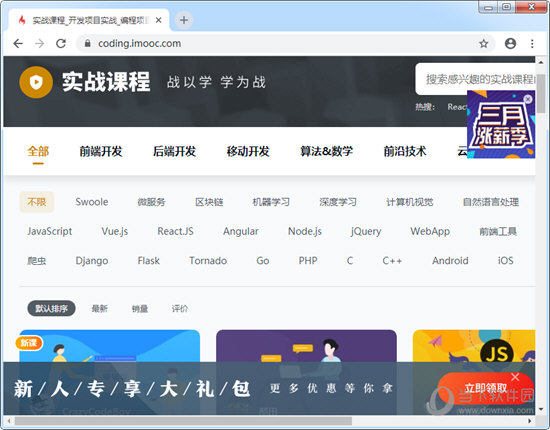Click the horizontal scrollbar thumb

pos(183,421)
